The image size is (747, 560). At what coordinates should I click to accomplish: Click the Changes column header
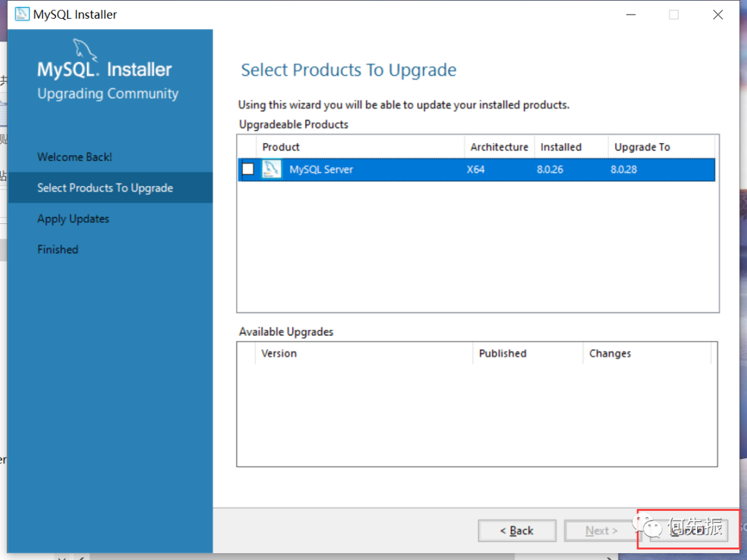[x=647, y=353]
